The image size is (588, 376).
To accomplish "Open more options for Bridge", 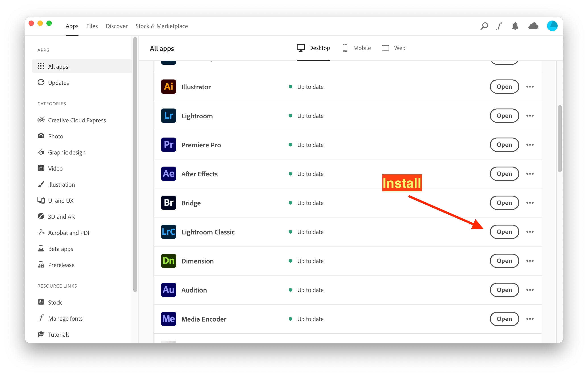I will pos(530,203).
